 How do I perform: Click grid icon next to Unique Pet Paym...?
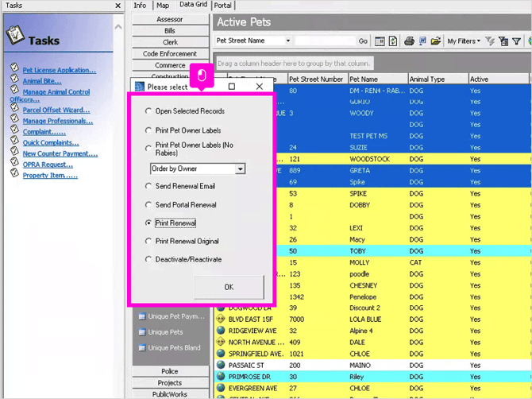(x=142, y=316)
